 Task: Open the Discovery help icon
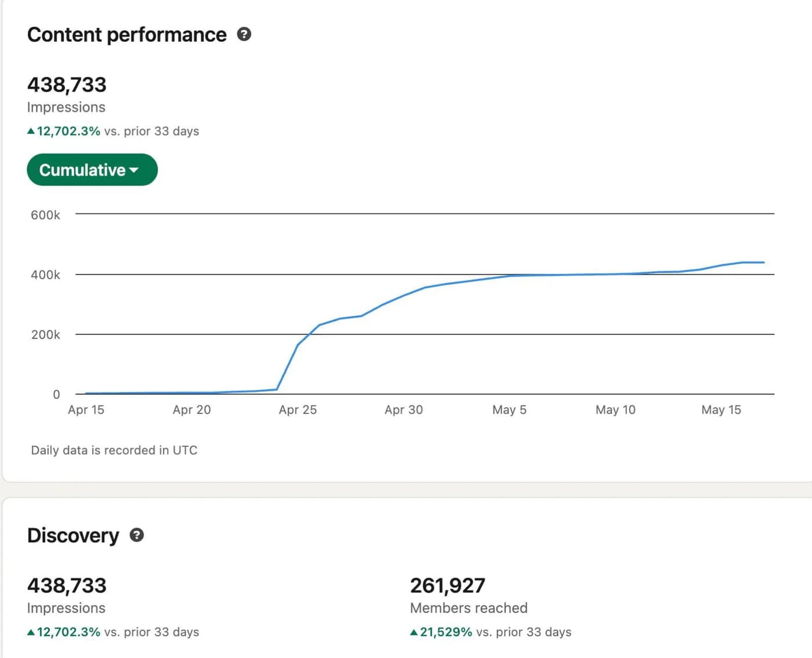(x=136, y=535)
